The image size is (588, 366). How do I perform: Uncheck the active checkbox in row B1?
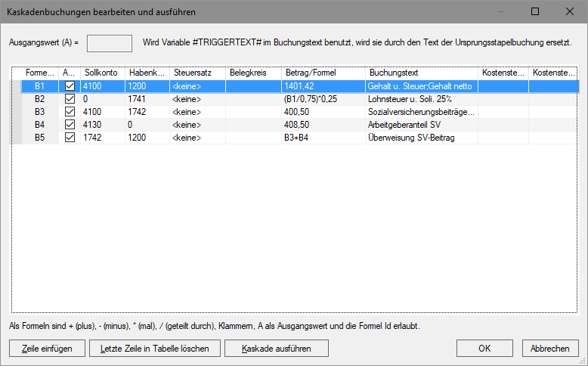70,86
